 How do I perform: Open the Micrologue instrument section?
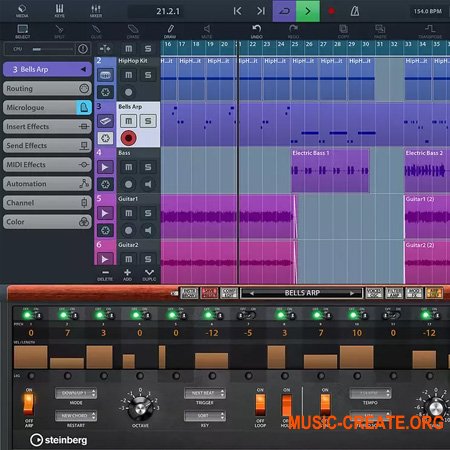click(47, 107)
